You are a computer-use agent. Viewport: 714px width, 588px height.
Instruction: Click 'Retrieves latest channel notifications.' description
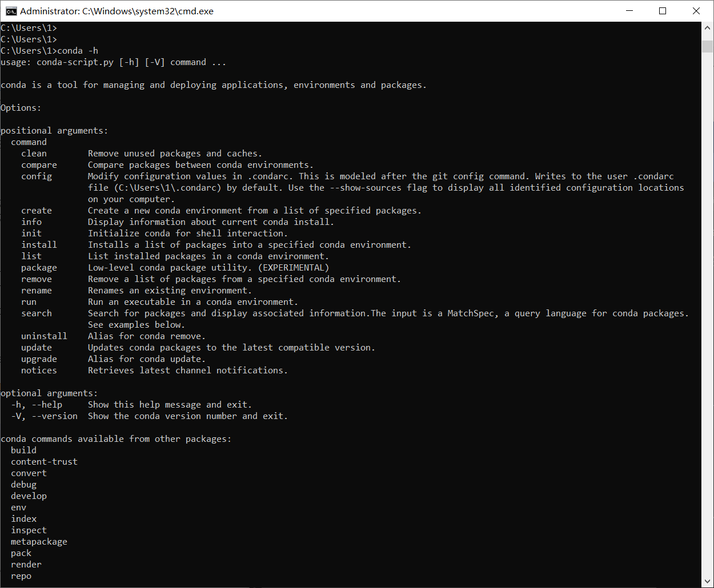[188, 370]
